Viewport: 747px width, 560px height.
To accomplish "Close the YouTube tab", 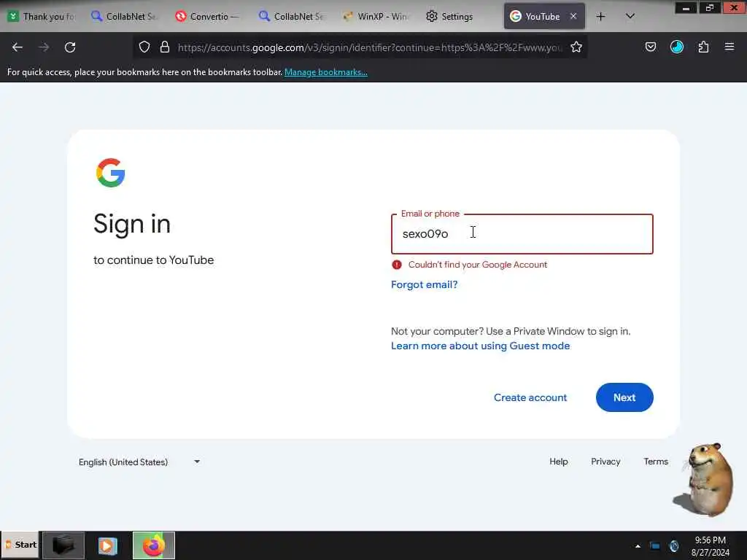I will point(573,16).
